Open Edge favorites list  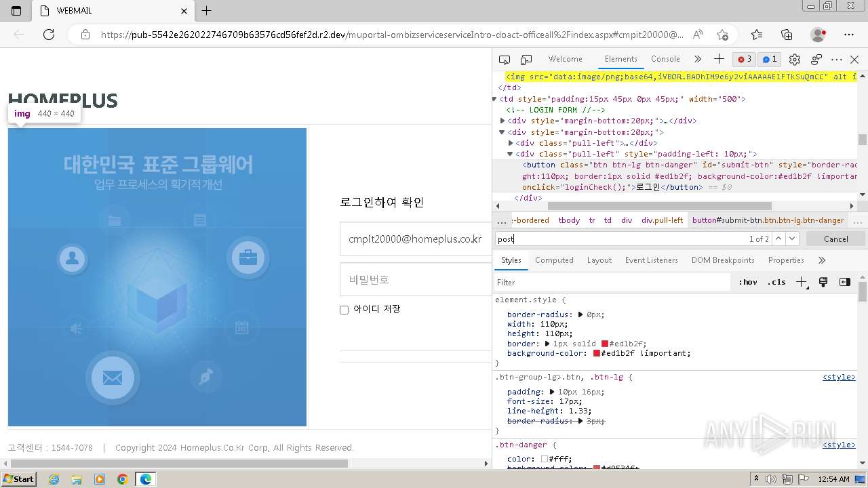click(757, 35)
